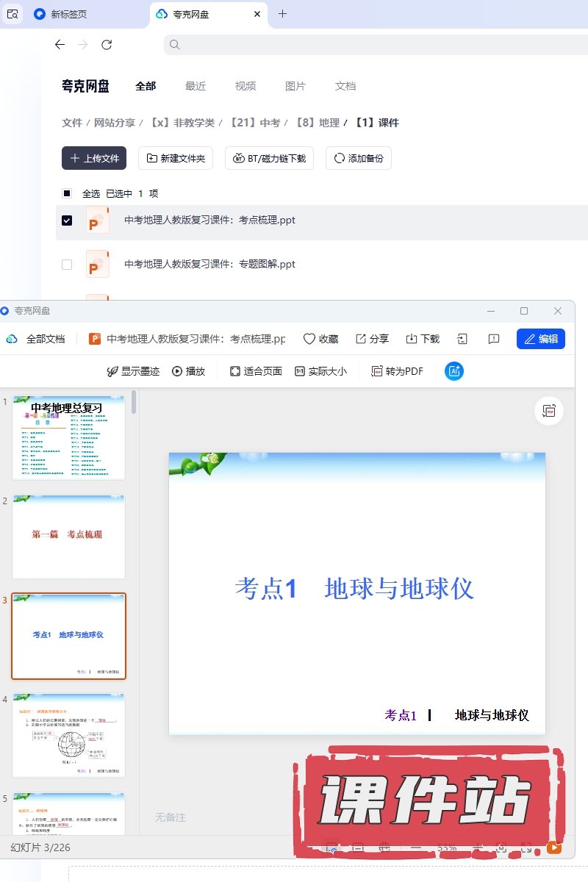
Task: Select slide 4 thumbnail in panel
Action: [68, 735]
